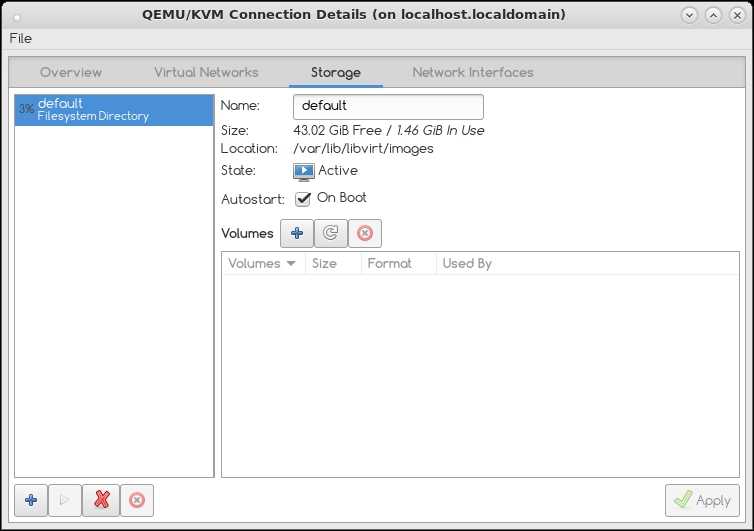Start the selected storage pool

click(x=65, y=500)
